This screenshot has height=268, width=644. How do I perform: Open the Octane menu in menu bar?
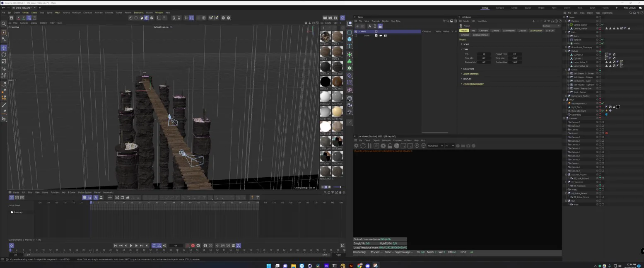(x=150, y=12)
